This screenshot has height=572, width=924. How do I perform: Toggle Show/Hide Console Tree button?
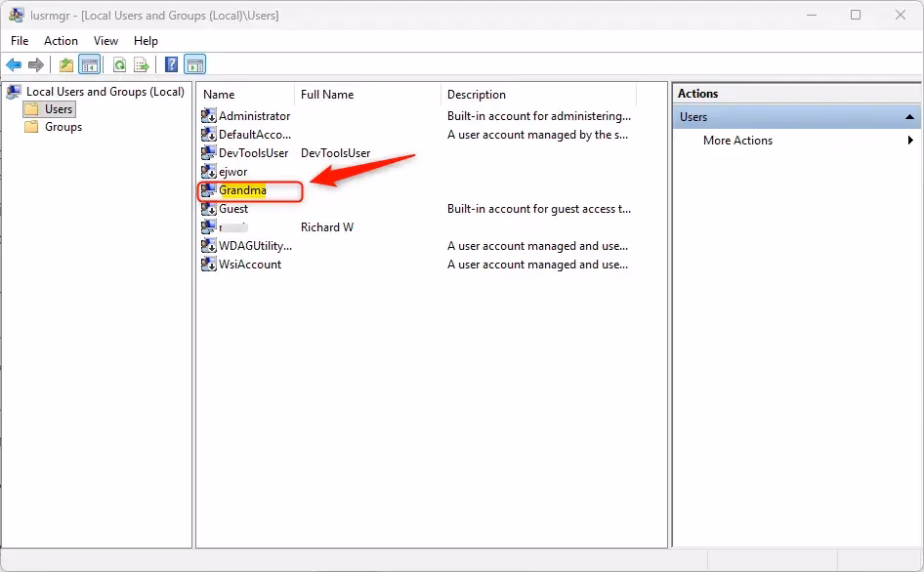coord(90,65)
